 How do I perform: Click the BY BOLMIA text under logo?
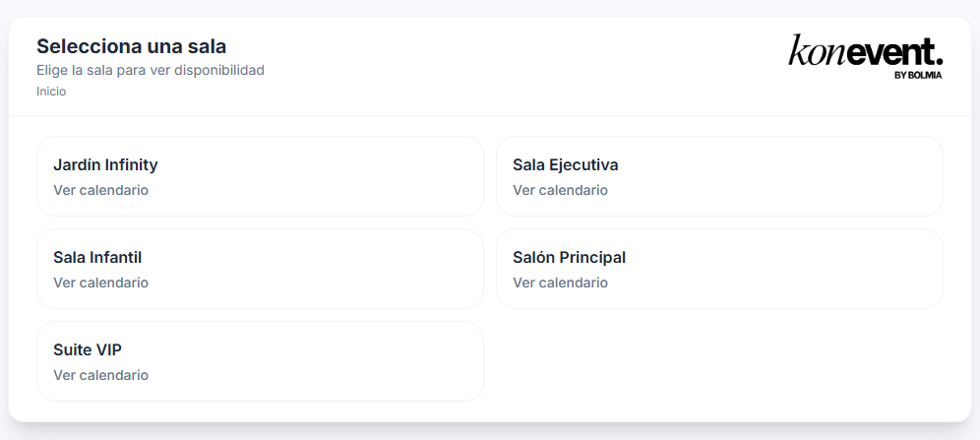click(918, 75)
